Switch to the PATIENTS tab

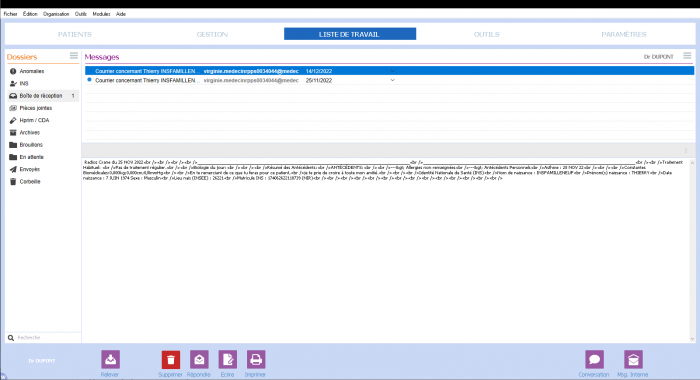75,34
